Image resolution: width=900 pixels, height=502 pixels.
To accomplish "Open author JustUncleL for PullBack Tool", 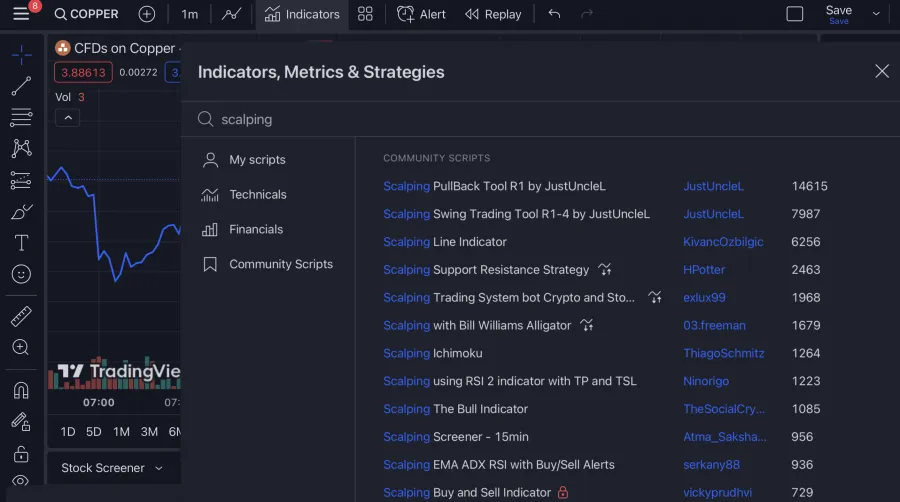I will (x=713, y=186).
